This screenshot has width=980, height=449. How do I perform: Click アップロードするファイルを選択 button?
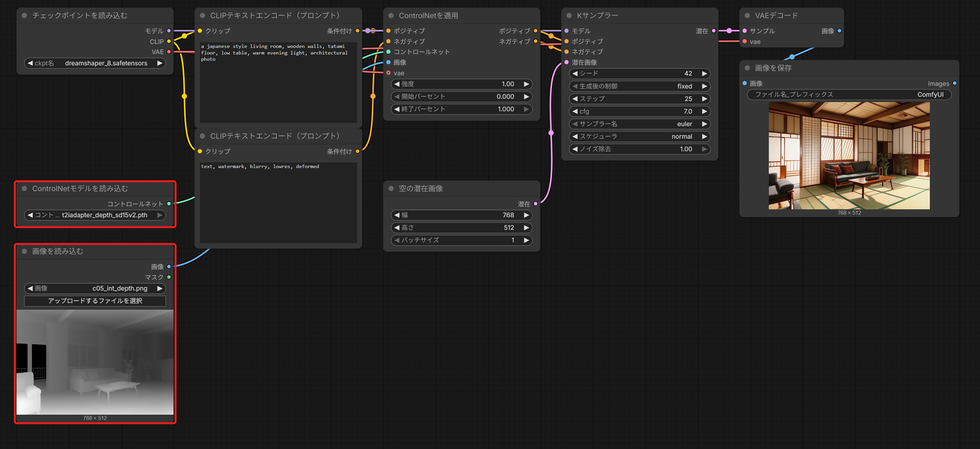[x=95, y=301]
